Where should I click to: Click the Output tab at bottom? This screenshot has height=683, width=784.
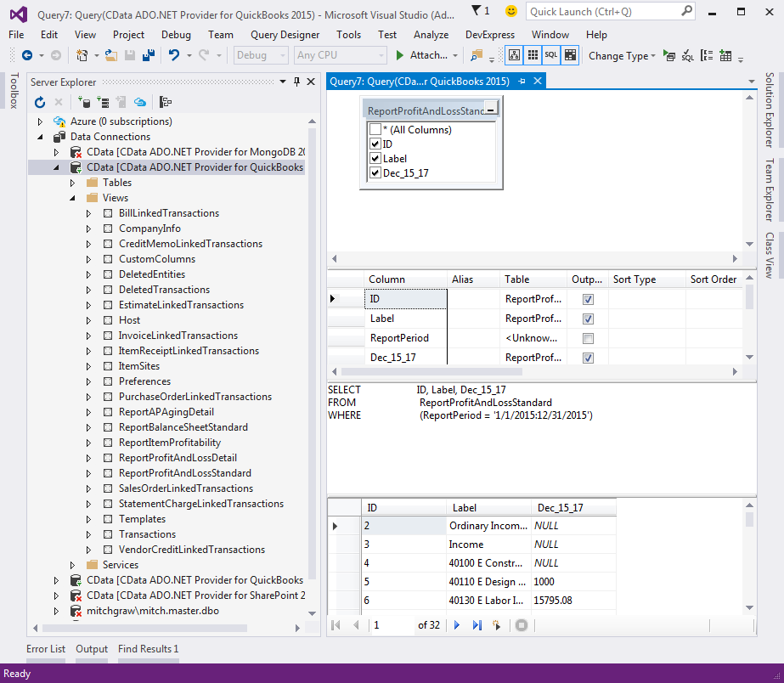[x=92, y=649]
